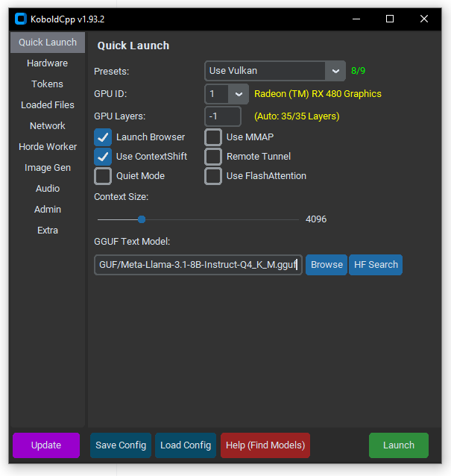
Task: Click the purple Update button
Action: [46, 445]
